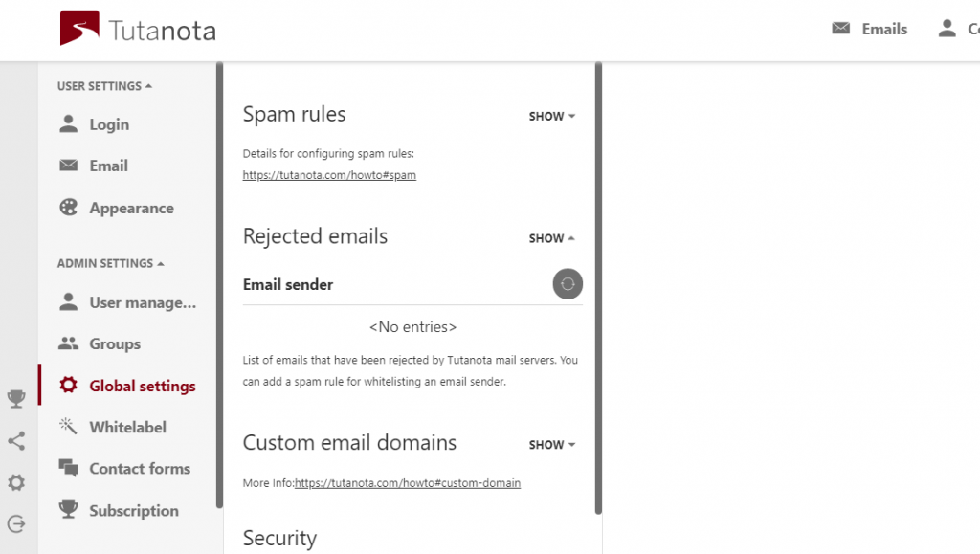Click the Login person icon
980x554 pixels.
tap(68, 123)
